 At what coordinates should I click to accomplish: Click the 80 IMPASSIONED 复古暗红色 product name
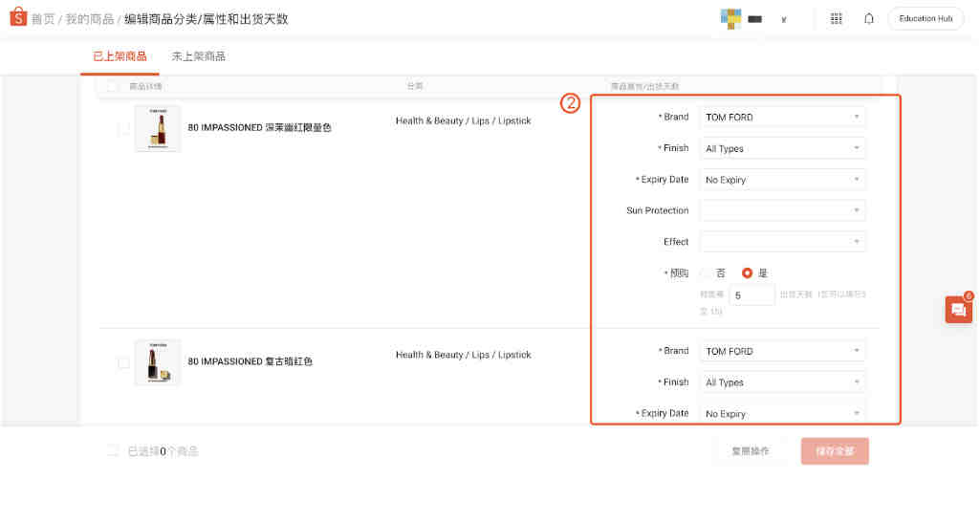pyautogui.click(x=250, y=361)
